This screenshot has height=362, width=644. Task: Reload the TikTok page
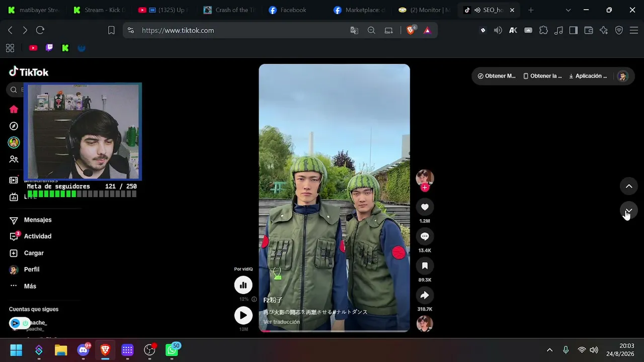pyautogui.click(x=40, y=30)
